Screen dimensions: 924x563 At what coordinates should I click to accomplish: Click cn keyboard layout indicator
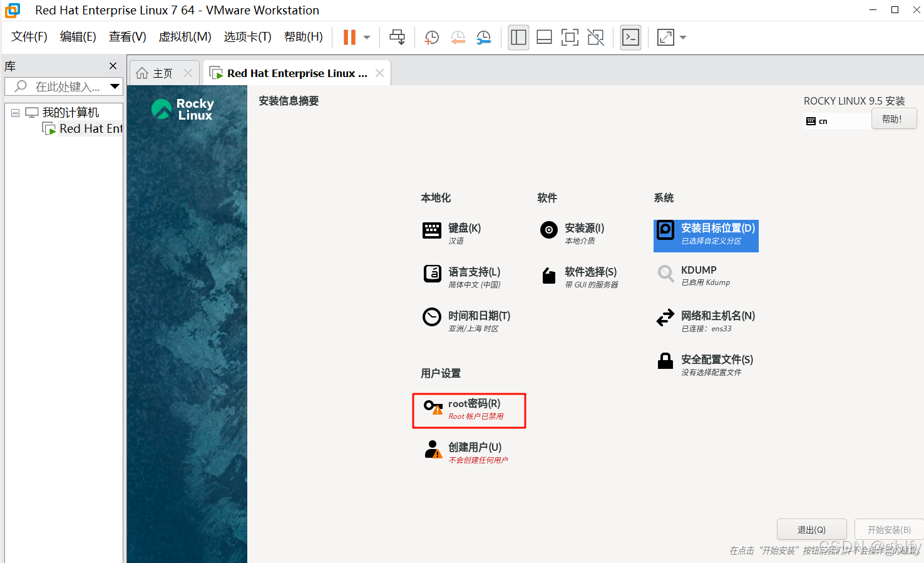(x=837, y=121)
